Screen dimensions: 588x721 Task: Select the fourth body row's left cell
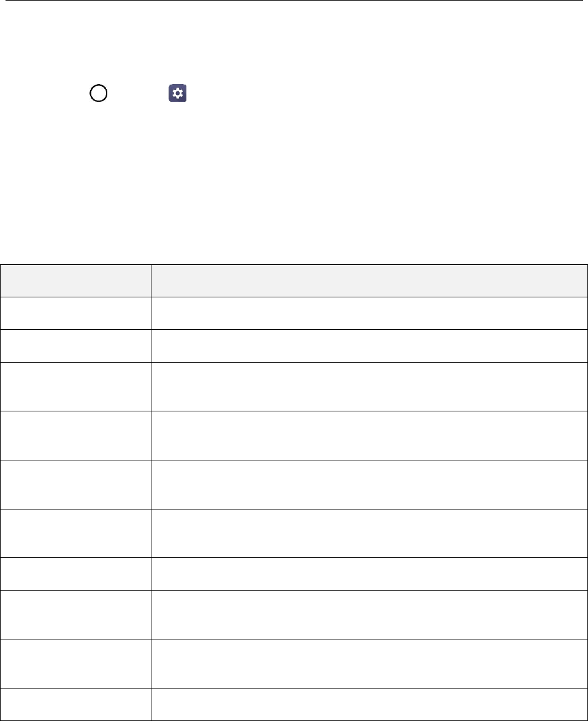pos(76,435)
